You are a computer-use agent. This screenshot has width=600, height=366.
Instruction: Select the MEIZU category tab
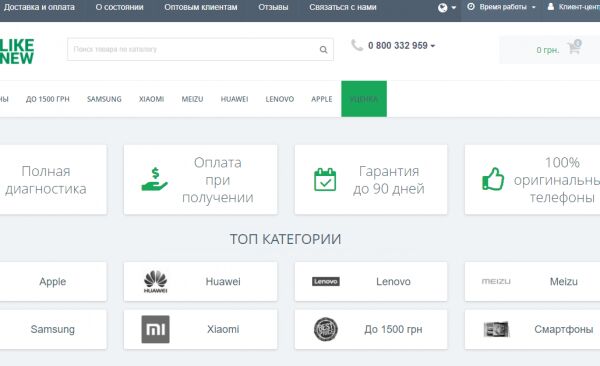tap(192, 99)
